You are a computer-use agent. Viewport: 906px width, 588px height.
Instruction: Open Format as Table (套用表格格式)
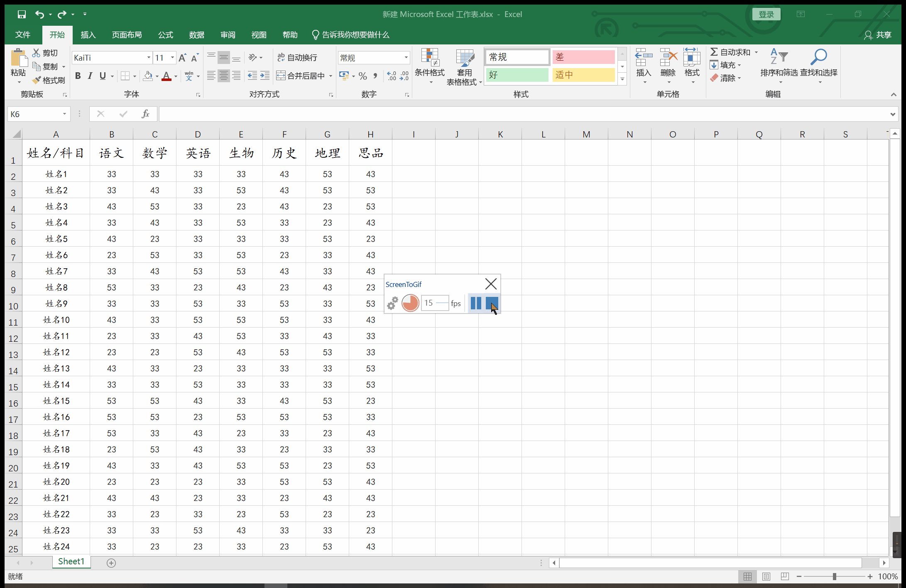(464, 67)
